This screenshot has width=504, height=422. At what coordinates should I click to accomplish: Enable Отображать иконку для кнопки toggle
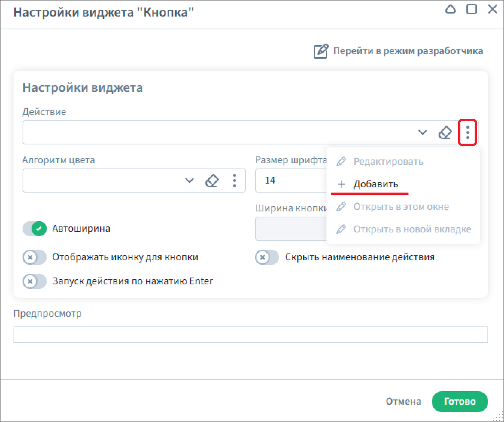click(x=35, y=257)
